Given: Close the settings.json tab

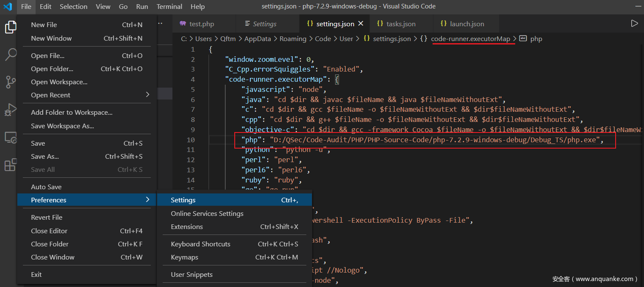Looking at the screenshot, I should 361,24.
